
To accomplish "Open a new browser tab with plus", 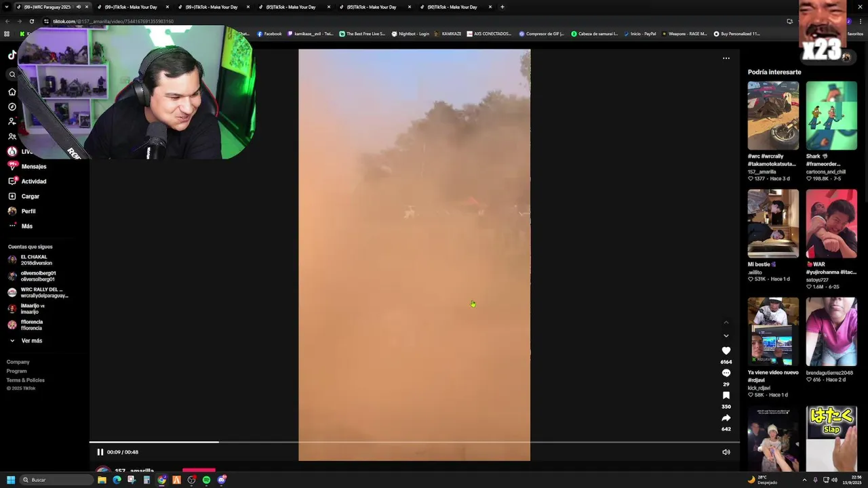I will (502, 7).
